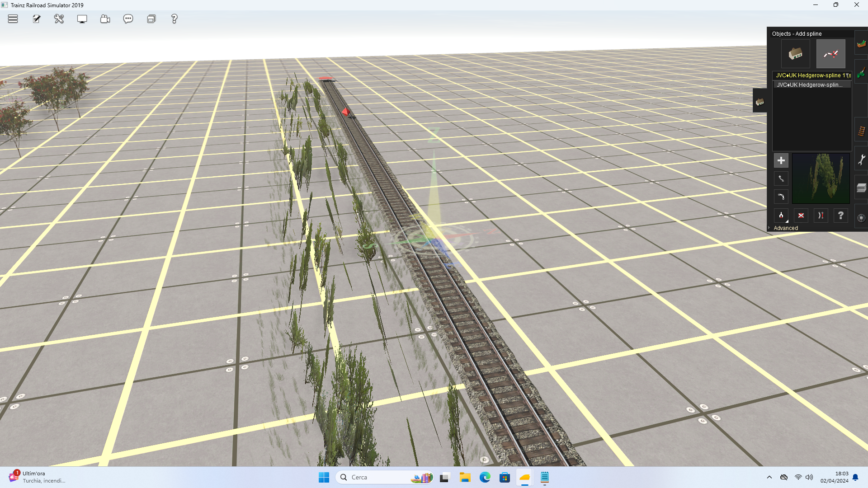Open the Layers tab
The image size is (868, 488).
(x=861, y=188)
